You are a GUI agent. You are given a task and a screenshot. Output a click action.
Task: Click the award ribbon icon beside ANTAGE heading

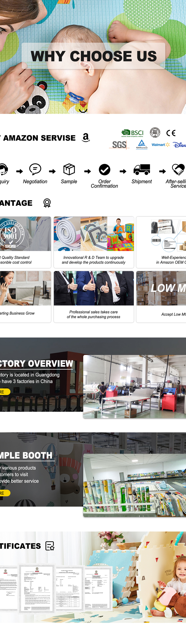pyautogui.click(x=47, y=203)
